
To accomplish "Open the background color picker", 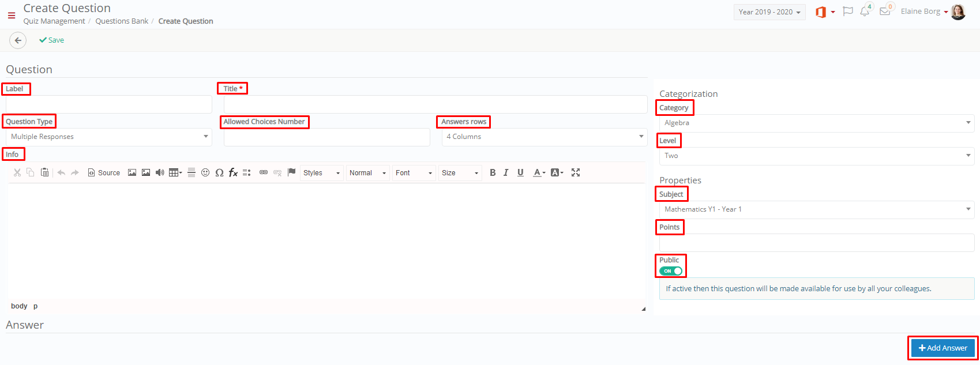I will 557,172.
